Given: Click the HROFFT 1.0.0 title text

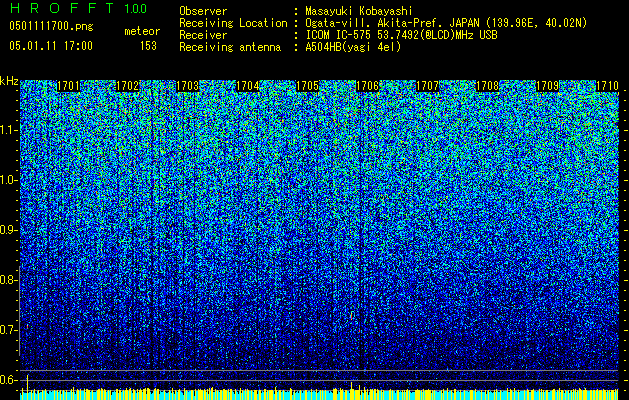Looking at the screenshot, I should click(78, 8).
